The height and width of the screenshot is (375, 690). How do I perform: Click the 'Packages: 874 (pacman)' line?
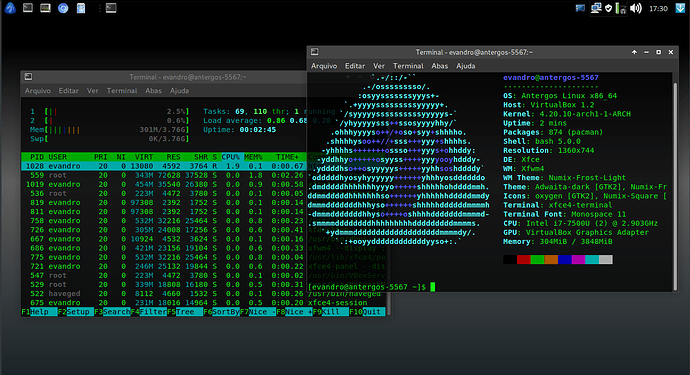point(553,132)
